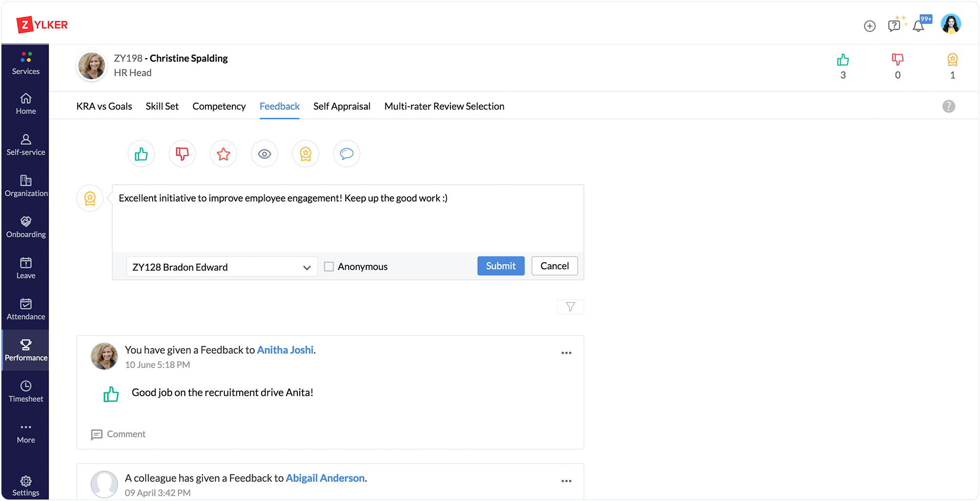The height and width of the screenshot is (501, 980).
Task: Open the notifications bell icon
Action: point(918,26)
